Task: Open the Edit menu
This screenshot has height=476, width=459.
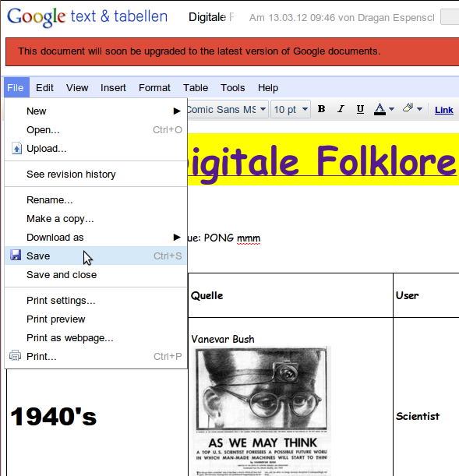Action: (x=44, y=88)
